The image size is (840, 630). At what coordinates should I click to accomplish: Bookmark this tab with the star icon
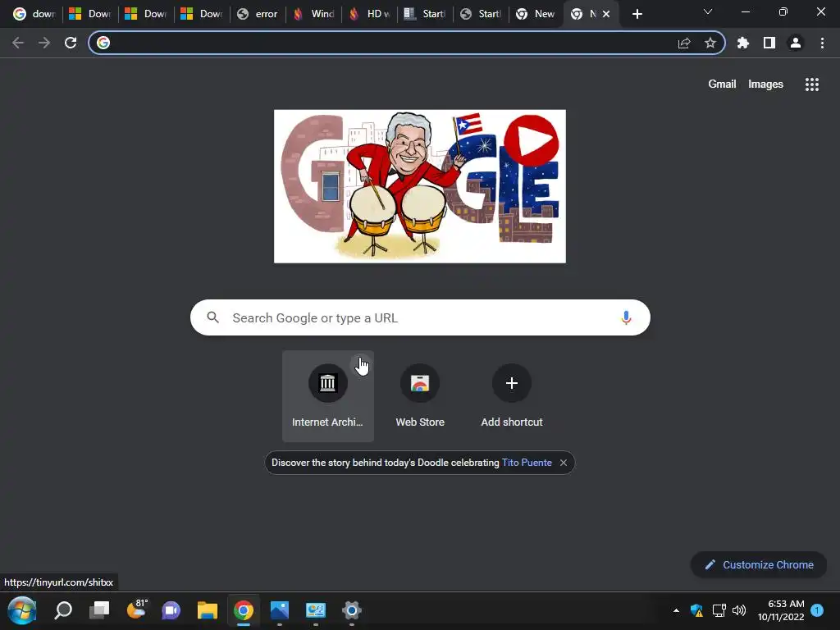[x=710, y=43]
